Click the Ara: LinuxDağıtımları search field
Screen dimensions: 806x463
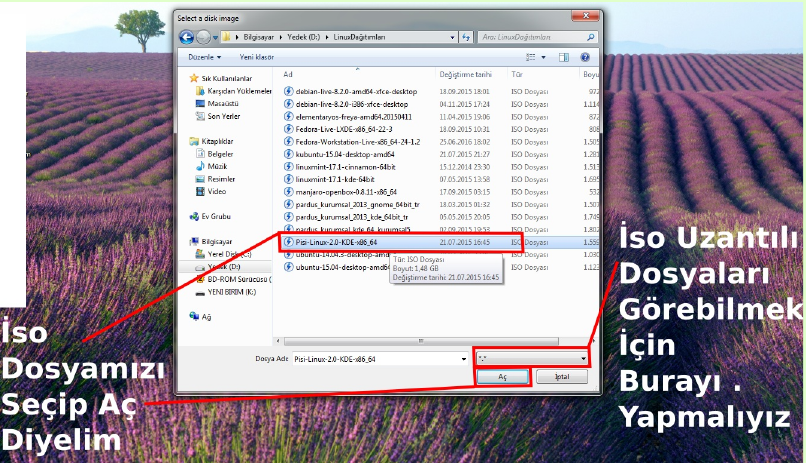point(532,37)
